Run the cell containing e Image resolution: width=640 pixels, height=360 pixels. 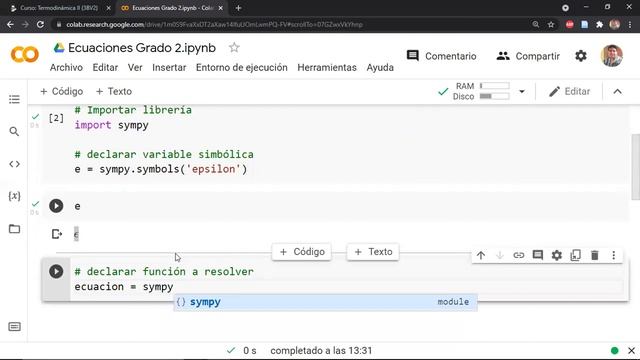(x=56, y=206)
